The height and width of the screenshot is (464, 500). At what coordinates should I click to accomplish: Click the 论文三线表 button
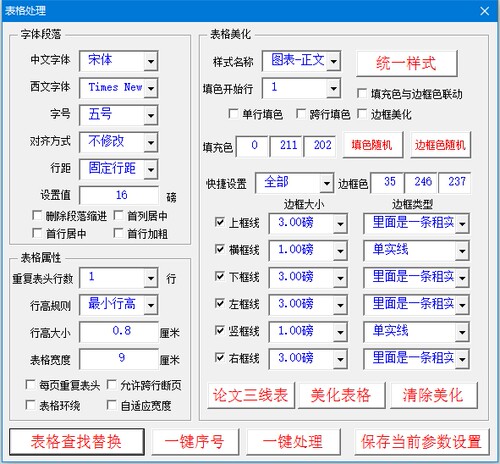(251, 395)
